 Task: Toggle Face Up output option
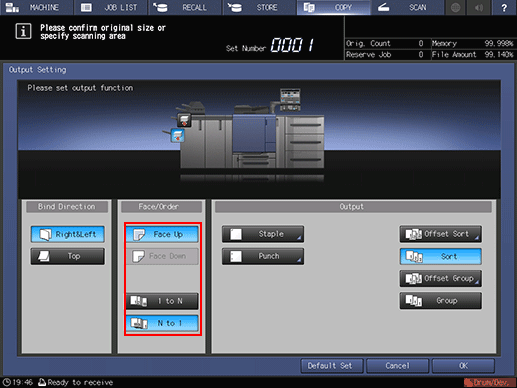[162, 234]
